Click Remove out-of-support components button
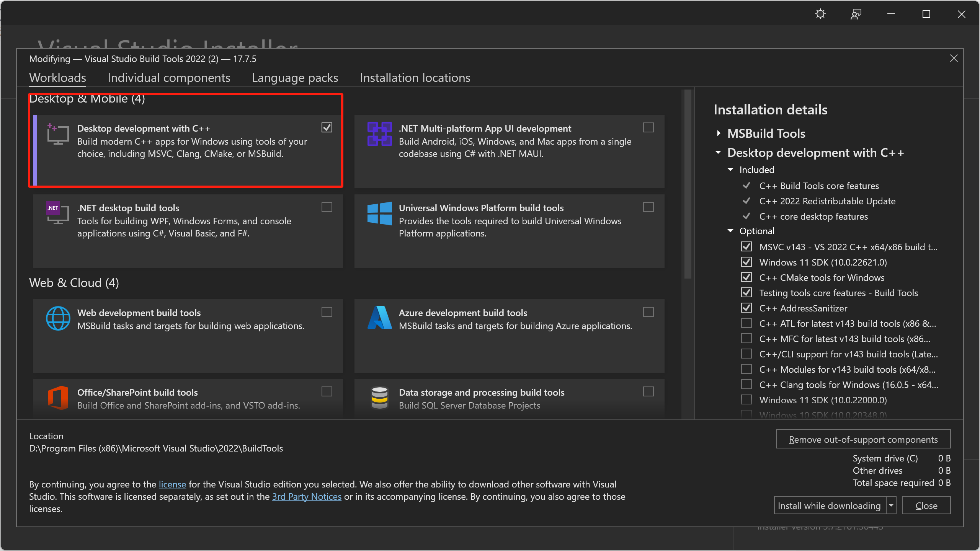The height and width of the screenshot is (551, 980). (x=863, y=439)
